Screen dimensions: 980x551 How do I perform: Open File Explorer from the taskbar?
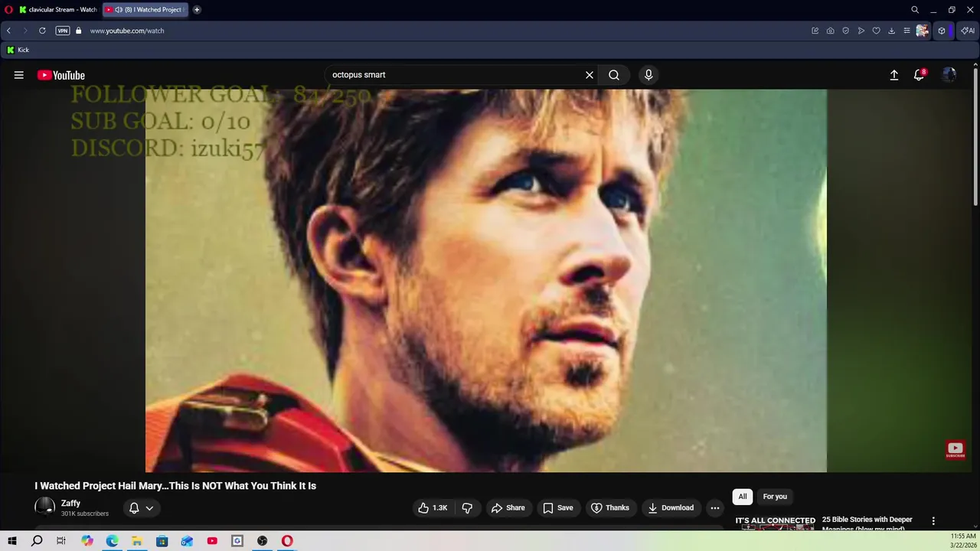137,541
